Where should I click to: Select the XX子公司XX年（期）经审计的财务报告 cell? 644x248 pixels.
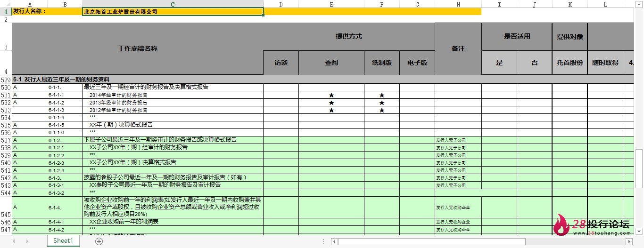(173, 147)
